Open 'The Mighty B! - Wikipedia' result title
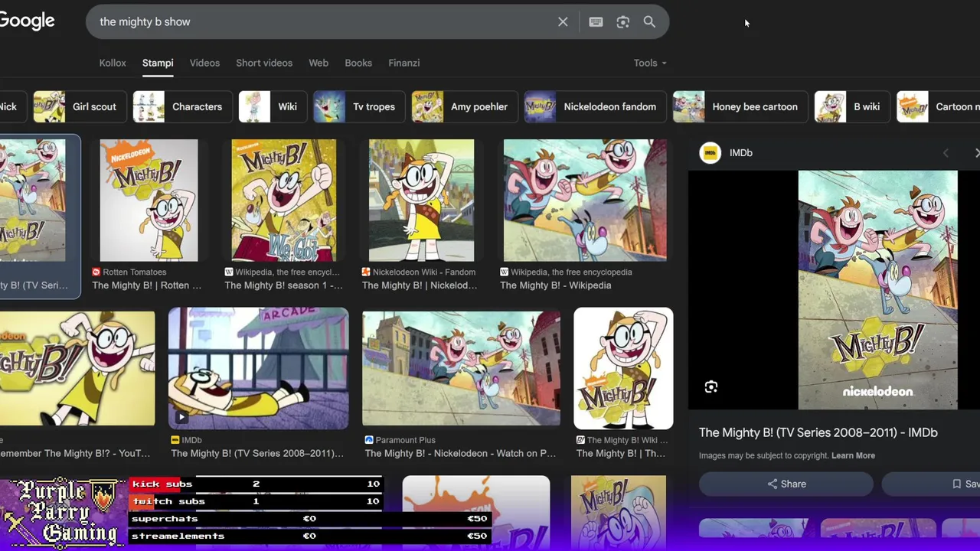The image size is (980, 551). point(555,285)
